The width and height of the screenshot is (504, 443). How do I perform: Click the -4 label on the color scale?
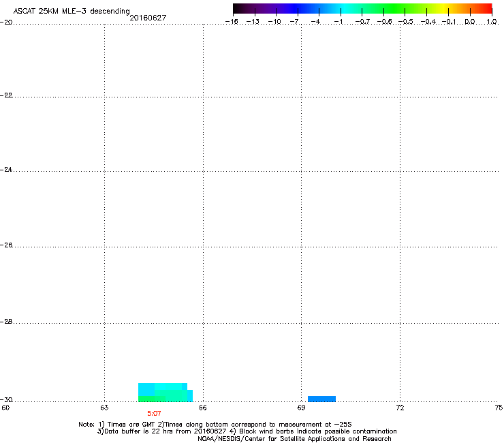coord(315,22)
